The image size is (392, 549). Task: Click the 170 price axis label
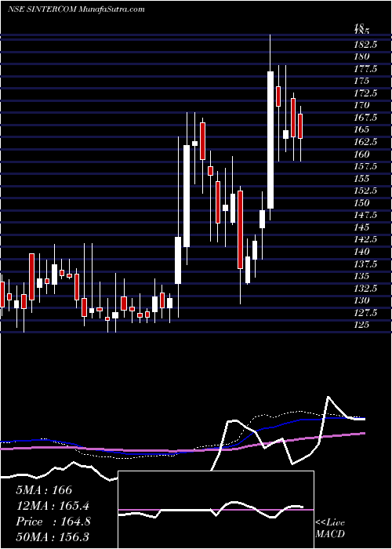[x=362, y=105]
